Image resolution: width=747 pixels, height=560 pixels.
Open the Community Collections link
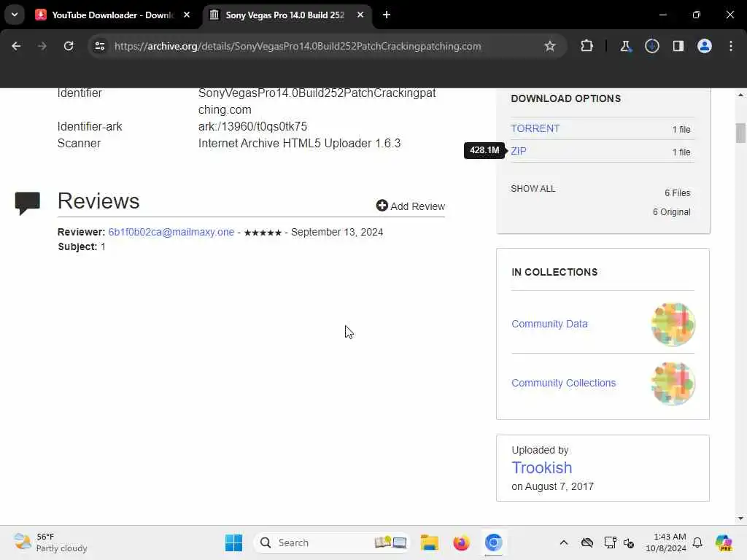564,383
